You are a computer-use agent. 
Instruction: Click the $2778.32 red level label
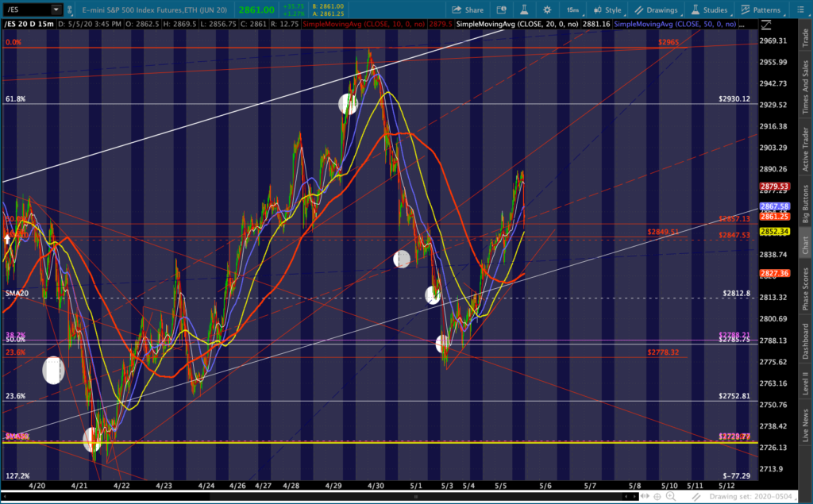point(663,352)
